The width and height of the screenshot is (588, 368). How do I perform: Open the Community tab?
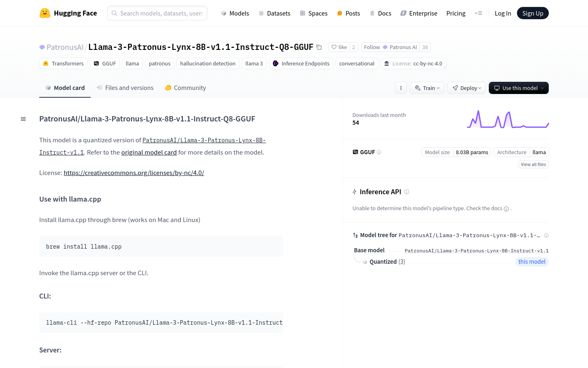(185, 88)
